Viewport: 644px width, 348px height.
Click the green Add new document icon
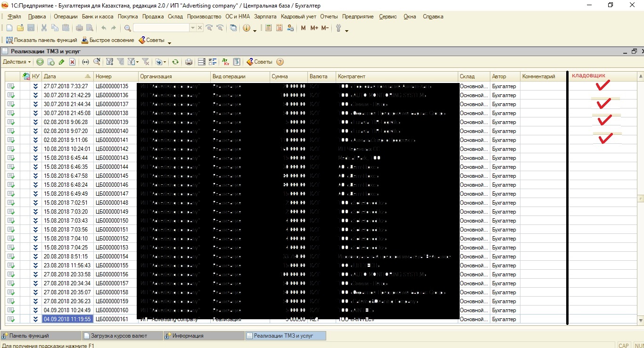coord(40,62)
